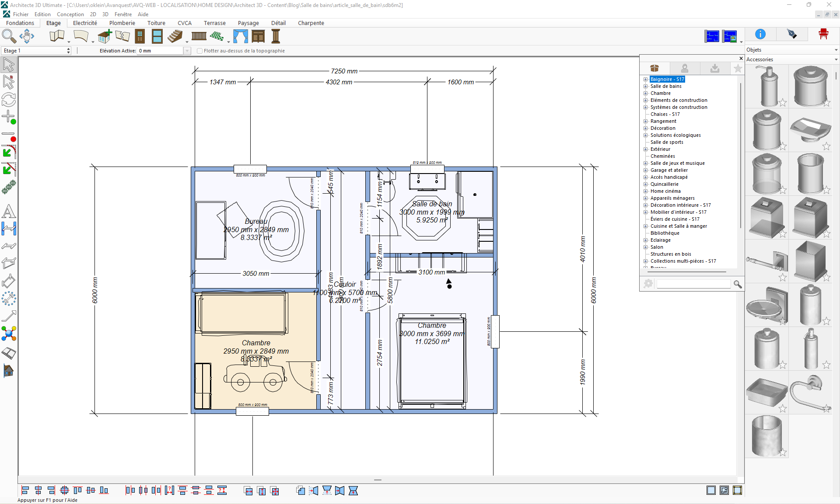The height and width of the screenshot is (504, 840).
Task: Star the bottom marble cup accessory
Action: tap(783, 452)
